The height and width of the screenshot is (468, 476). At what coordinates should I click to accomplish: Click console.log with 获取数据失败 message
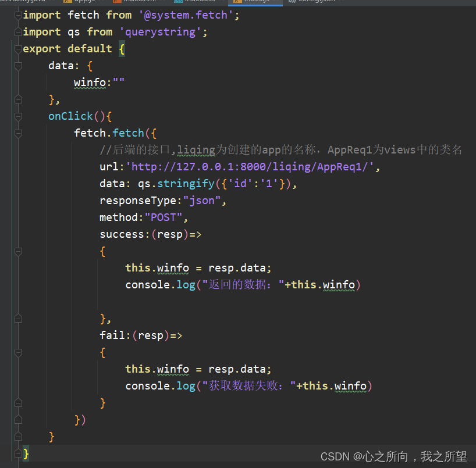[x=248, y=386]
